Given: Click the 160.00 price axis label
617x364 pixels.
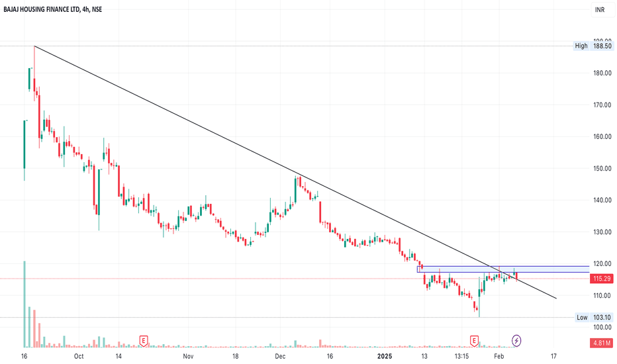Looking at the screenshot, I should pos(602,136).
